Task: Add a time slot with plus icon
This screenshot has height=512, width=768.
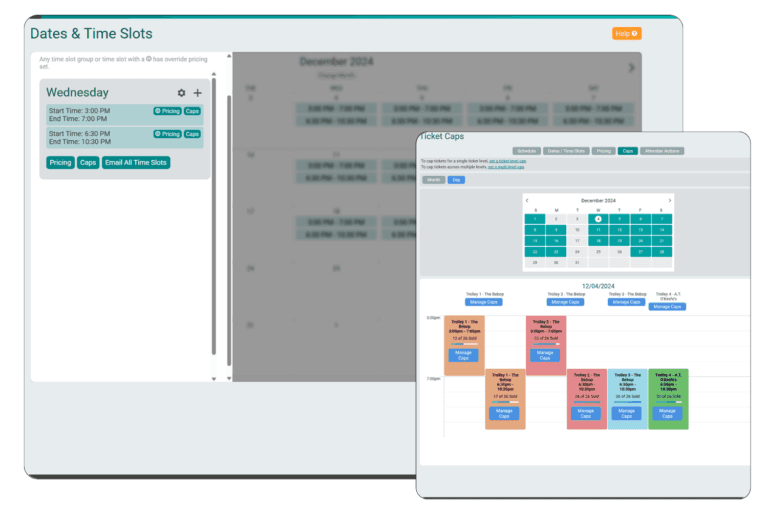Action: (197, 93)
